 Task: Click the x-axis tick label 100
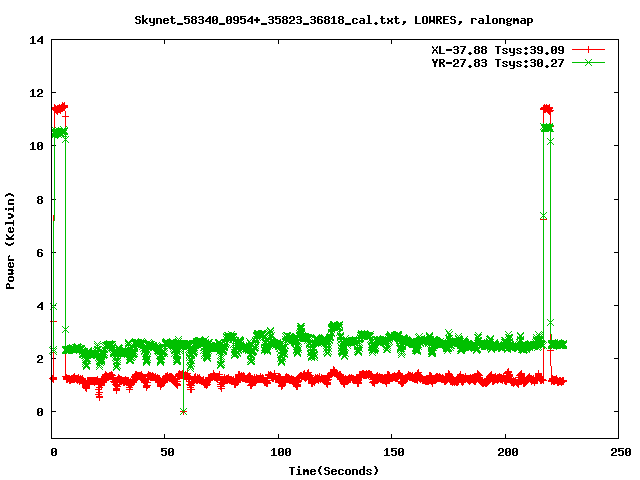(281, 452)
